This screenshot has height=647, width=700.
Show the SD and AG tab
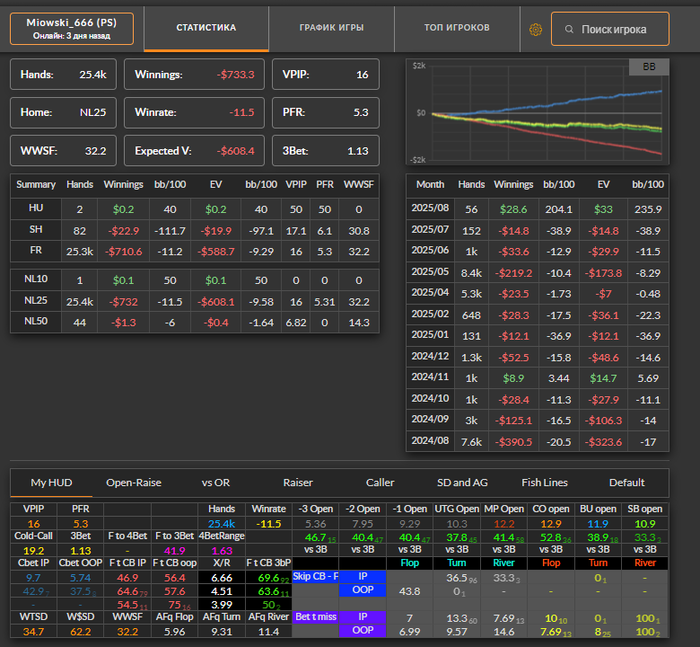(462, 482)
